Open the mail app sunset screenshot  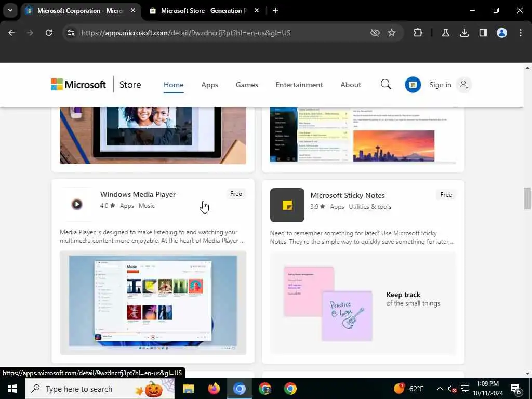[x=363, y=135]
